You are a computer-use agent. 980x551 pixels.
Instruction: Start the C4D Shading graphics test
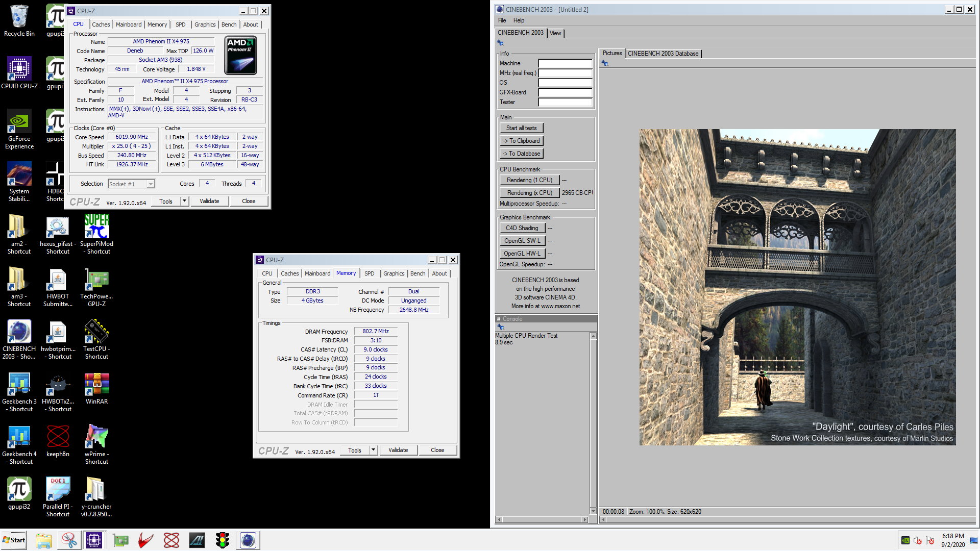[x=522, y=228]
